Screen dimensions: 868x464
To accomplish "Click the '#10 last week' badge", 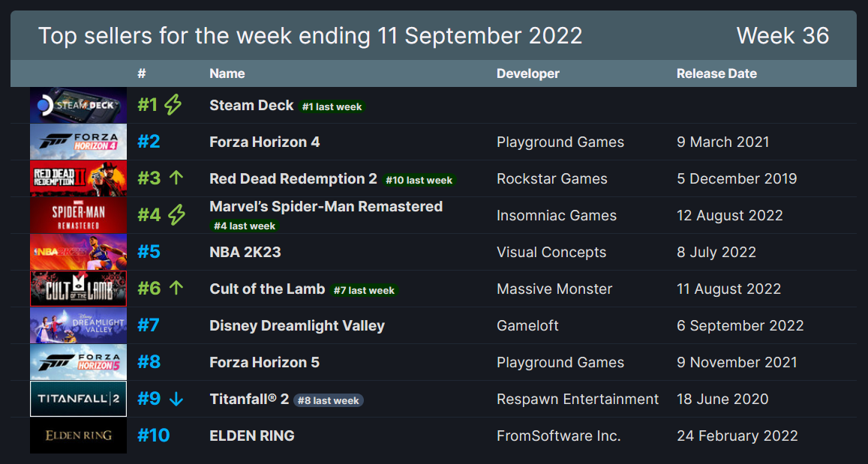I will (x=419, y=180).
